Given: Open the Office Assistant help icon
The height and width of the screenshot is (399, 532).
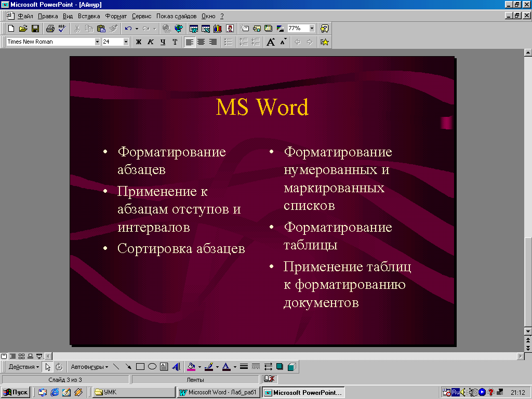Looking at the screenshot, I should pyautogui.click(x=324, y=29).
